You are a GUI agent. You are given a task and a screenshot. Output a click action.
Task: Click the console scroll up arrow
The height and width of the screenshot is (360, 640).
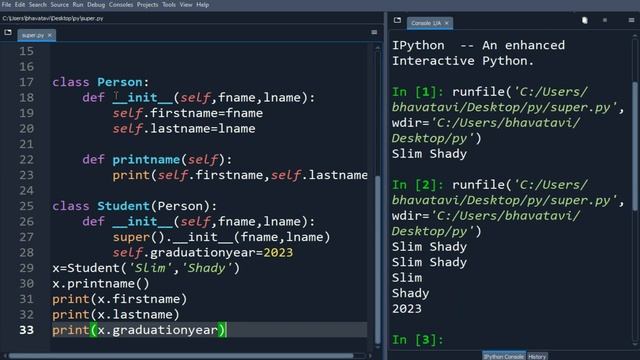click(635, 37)
